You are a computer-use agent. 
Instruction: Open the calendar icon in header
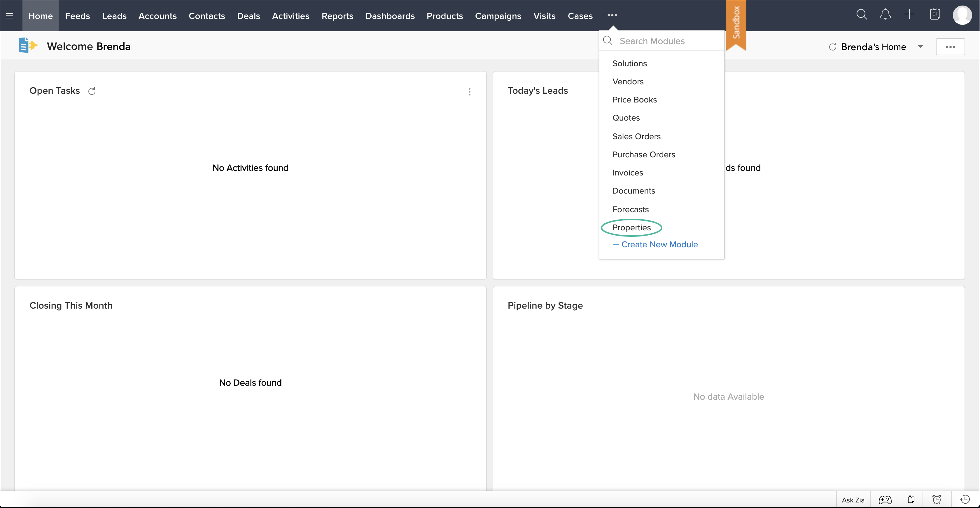(x=935, y=15)
